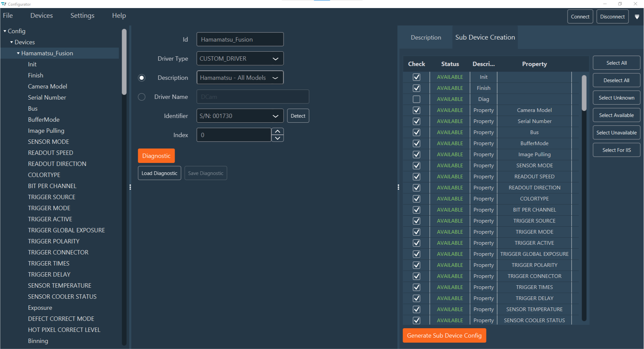Click the left panel splitter handle
Viewport: 644px width, 349px height.
pos(130,187)
